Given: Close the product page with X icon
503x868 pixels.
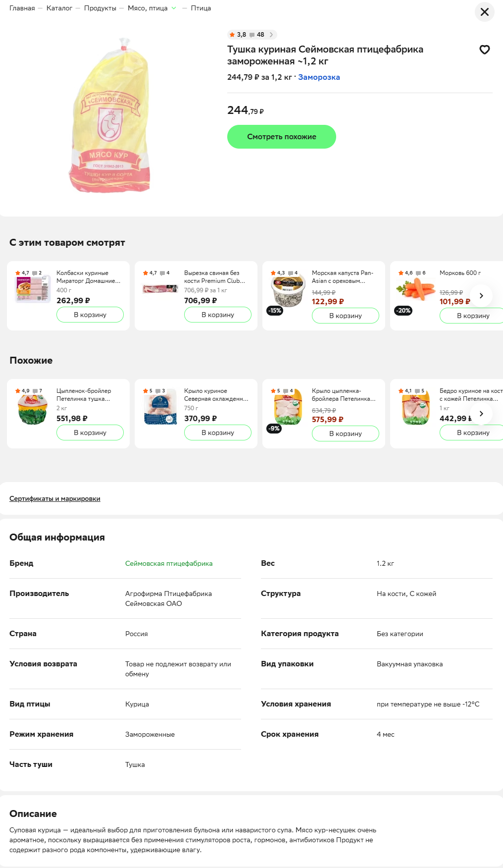Looking at the screenshot, I should [485, 12].
